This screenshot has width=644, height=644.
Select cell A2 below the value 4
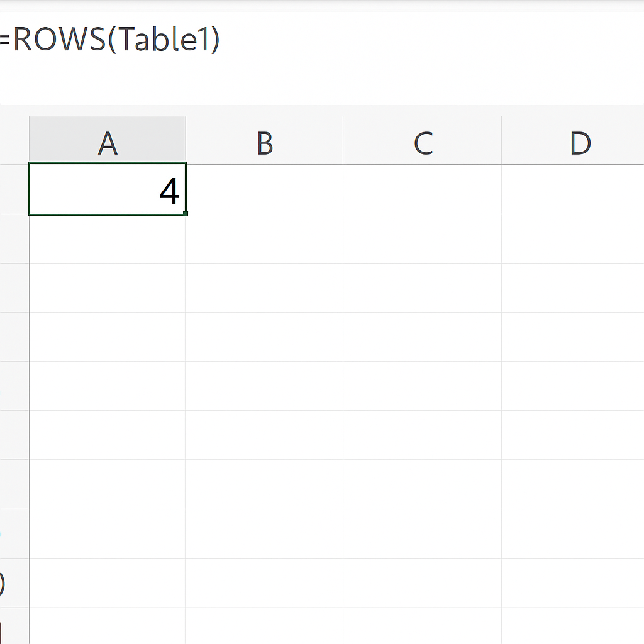pos(108,238)
